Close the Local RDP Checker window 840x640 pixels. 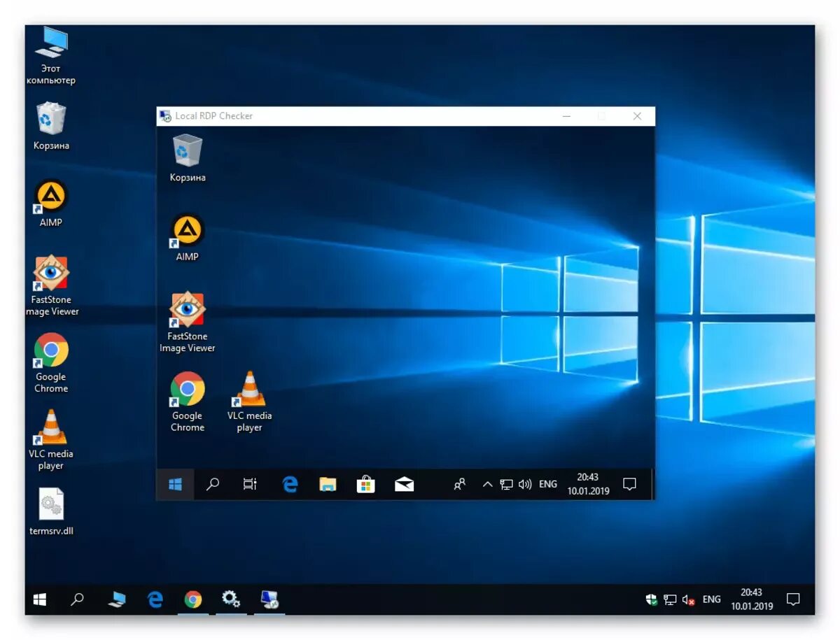(x=637, y=116)
